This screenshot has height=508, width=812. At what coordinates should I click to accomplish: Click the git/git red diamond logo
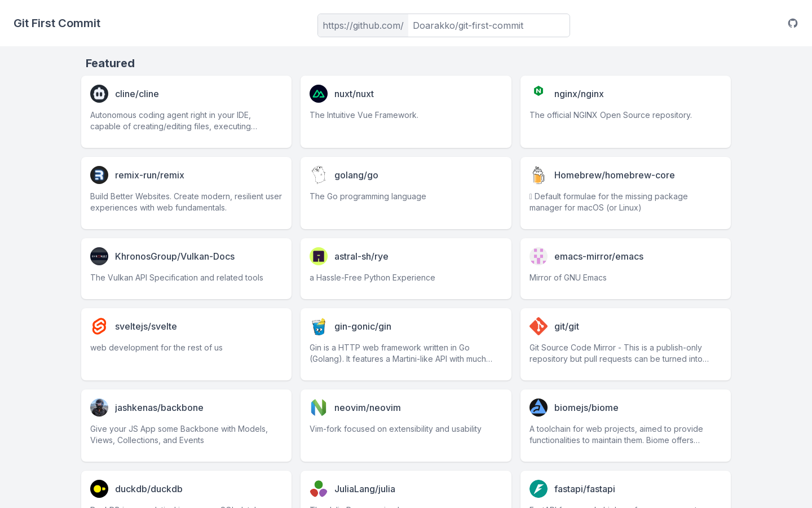coord(539,326)
